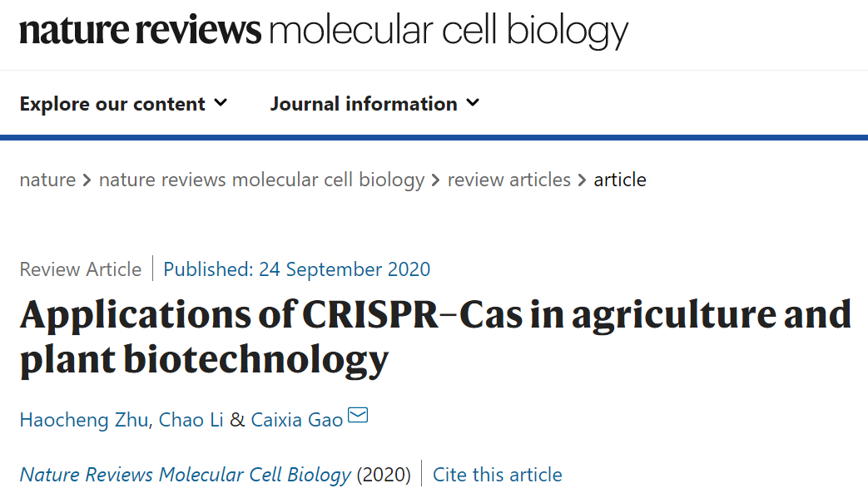Click Published: 24 September 2020 link

pos(297,269)
